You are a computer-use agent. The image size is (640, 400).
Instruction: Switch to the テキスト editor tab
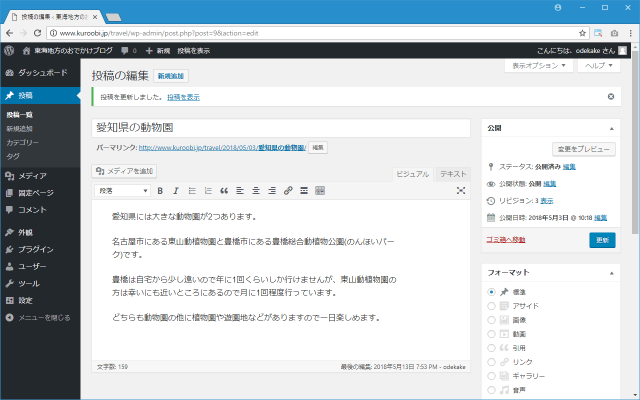tap(453, 173)
